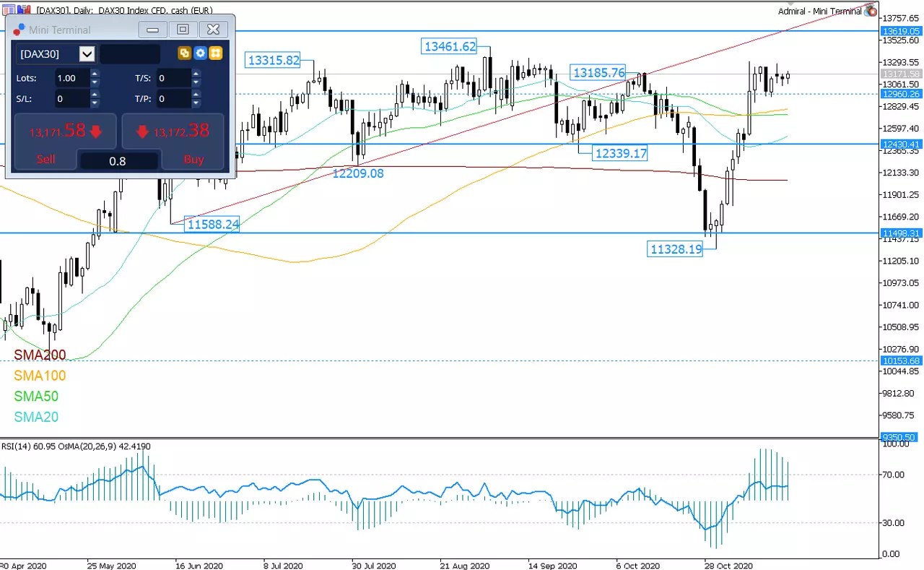This screenshot has width=924, height=570.
Task: Click the SMA50 legend label
Action: point(36,397)
